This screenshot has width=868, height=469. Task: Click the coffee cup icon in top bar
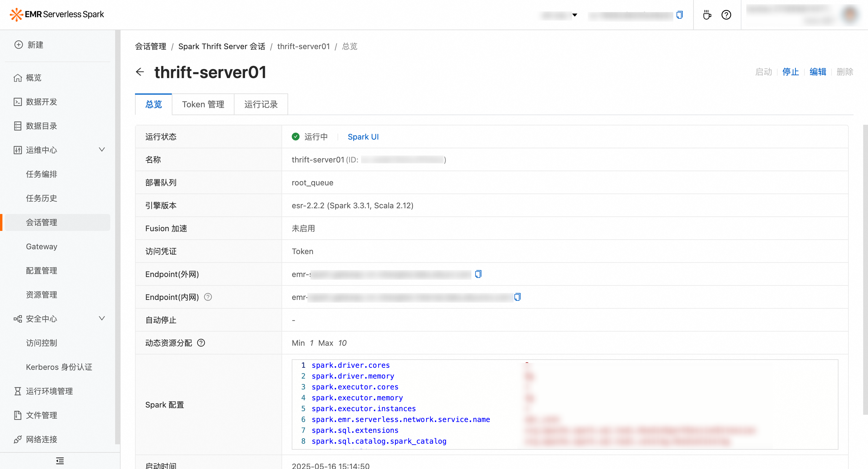click(707, 14)
